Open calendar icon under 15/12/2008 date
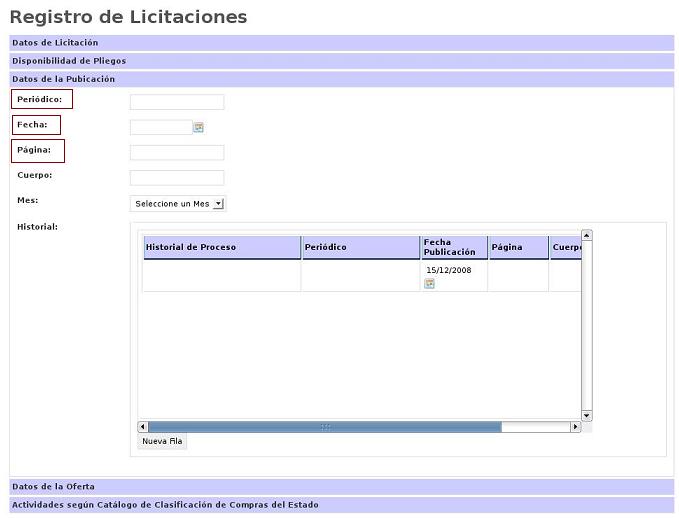The height and width of the screenshot is (519, 679). coord(429,284)
